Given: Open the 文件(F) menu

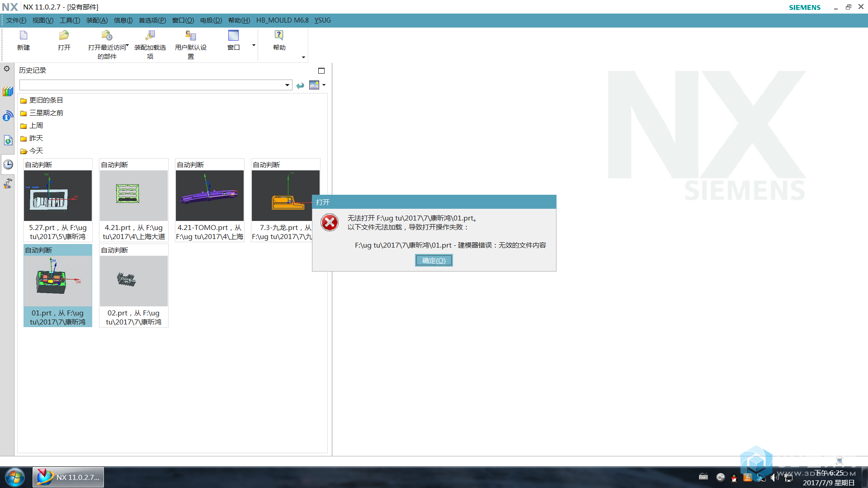Looking at the screenshot, I should 16,20.
